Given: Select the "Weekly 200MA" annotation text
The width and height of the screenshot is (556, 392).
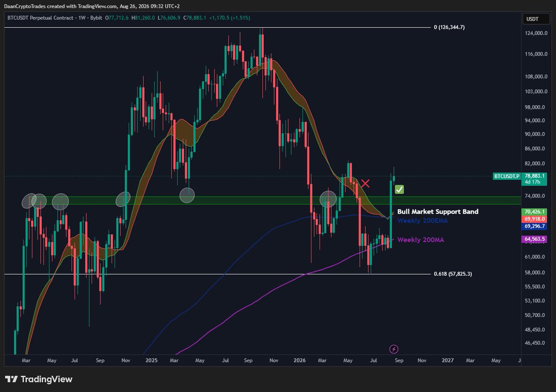Looking at the screenshot, I should [420, 240].
